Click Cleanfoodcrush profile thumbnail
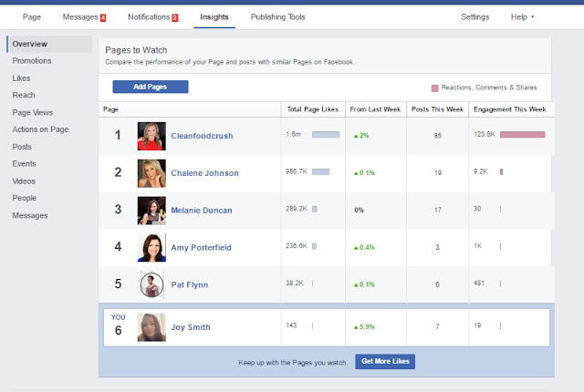The width and height of the screenshot is (584, 392). click(x=151, y=136)
